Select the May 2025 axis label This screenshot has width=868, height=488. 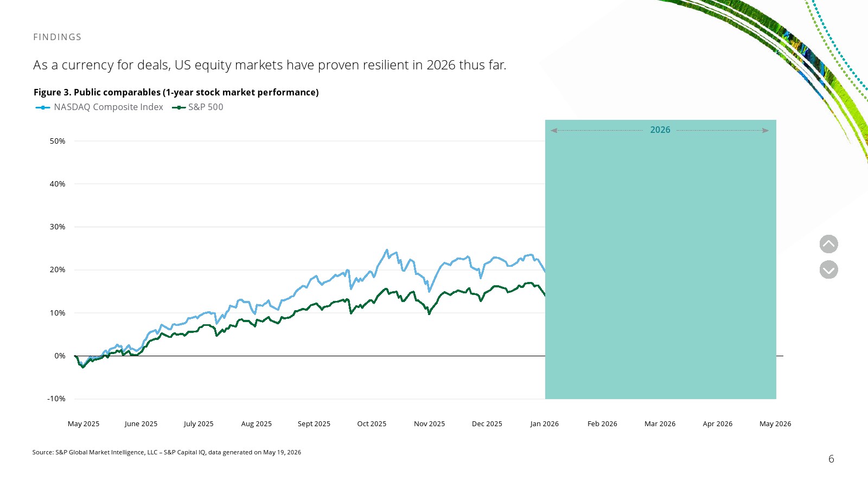point(84,424)
